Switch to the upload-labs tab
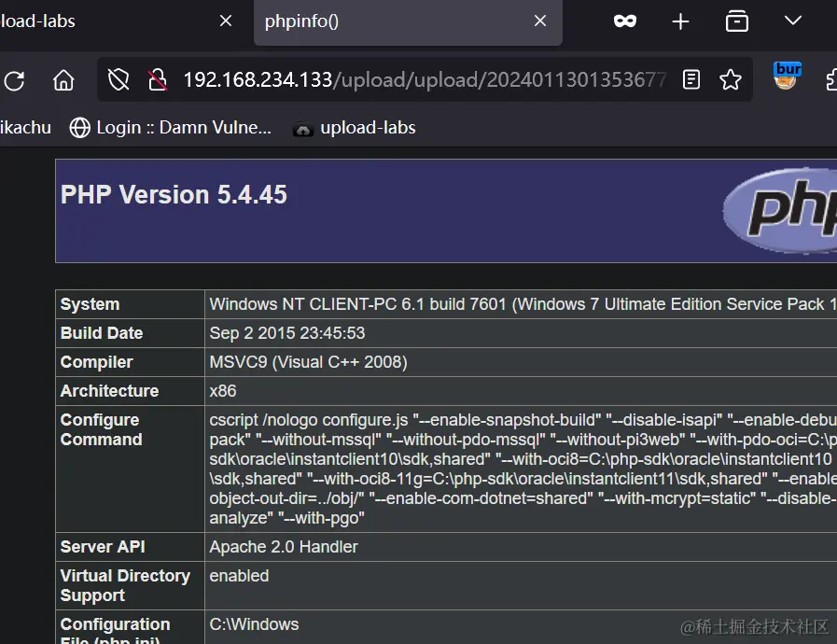 (x=106, y=21)
